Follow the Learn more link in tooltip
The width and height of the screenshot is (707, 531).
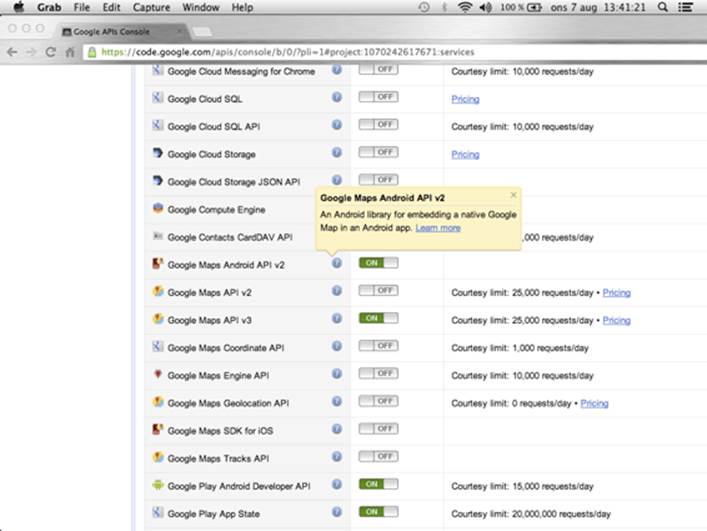pos(438,228)
